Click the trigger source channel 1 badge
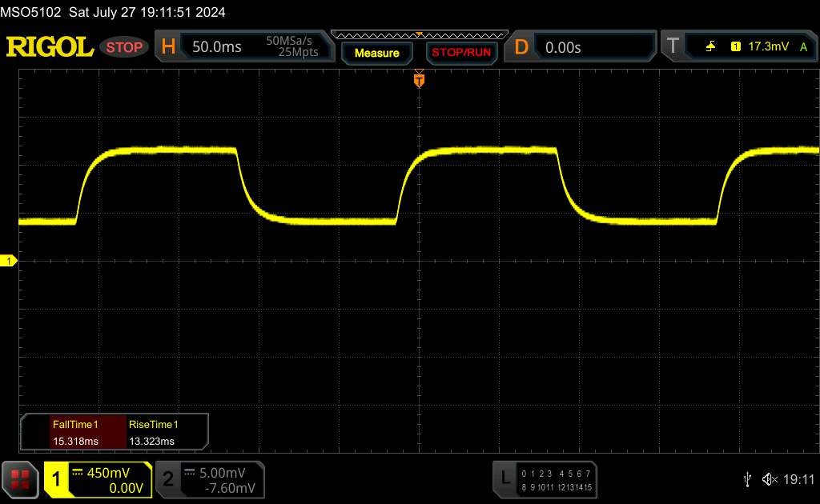Viewport: 820px width, 504px height. click(x=735, y=46)
